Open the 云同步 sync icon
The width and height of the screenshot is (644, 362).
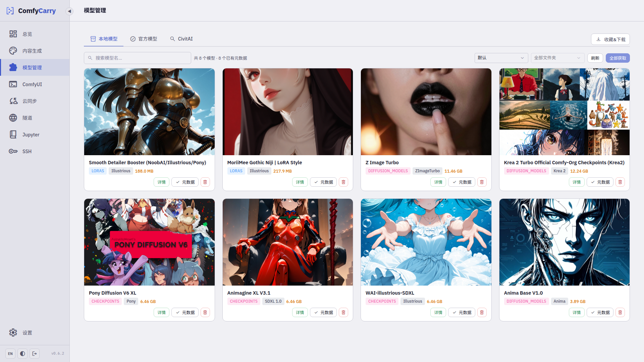tap(13, 101)
